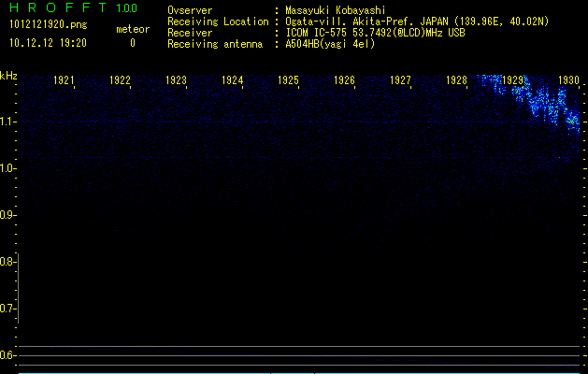The image size is (588, 374).
Task: Click the meteor count label
Action: click(133, 29)
